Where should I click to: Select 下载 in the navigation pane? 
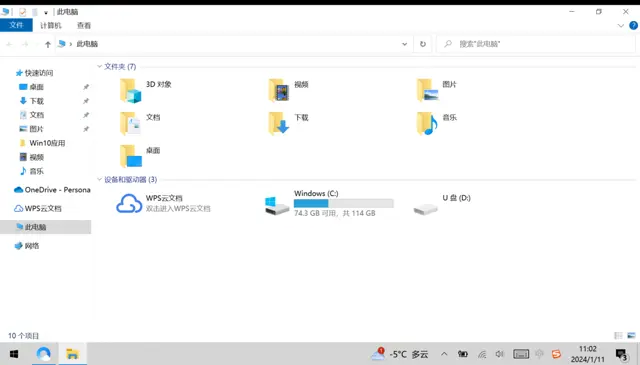(36, 101)
